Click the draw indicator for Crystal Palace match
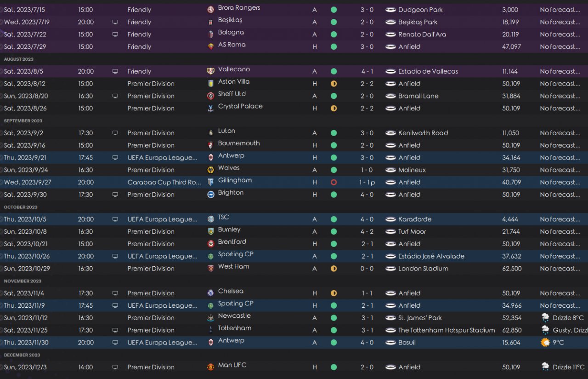588x379 pixels. 334,109
